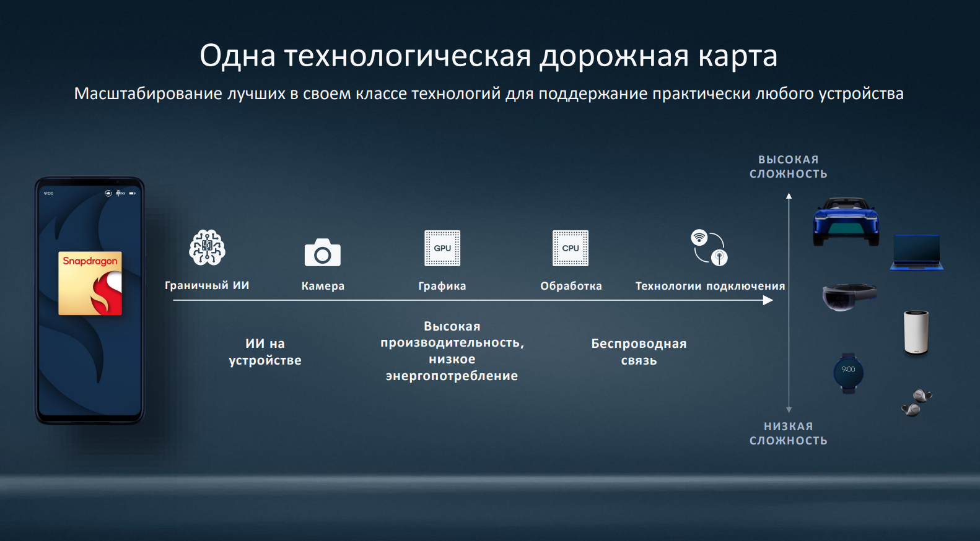The height and width of the screenshot is (541, 980).
Task: Click the blue laptop image
Action: pyautogui.click(x=917, y=253)
